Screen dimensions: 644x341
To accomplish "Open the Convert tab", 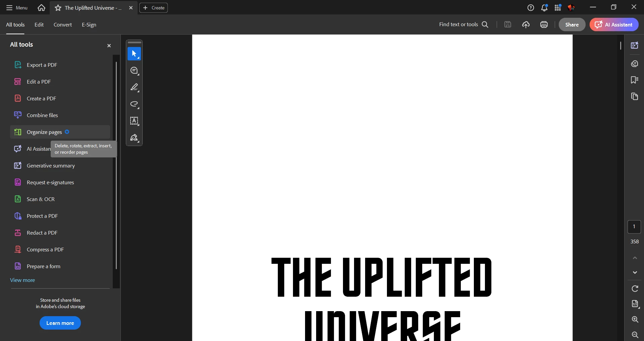I will point(63,25).
